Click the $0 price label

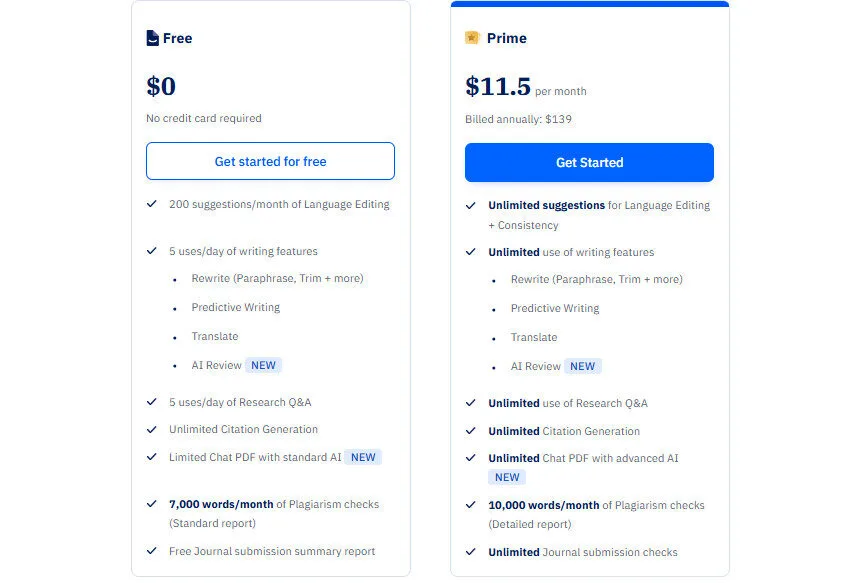(160, 86)
